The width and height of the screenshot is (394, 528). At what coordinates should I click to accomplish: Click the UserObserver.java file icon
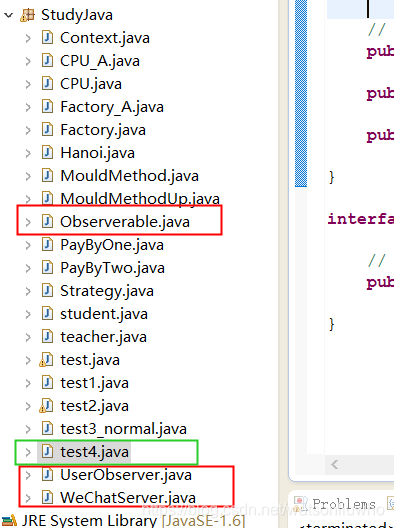tap(47, 475)
